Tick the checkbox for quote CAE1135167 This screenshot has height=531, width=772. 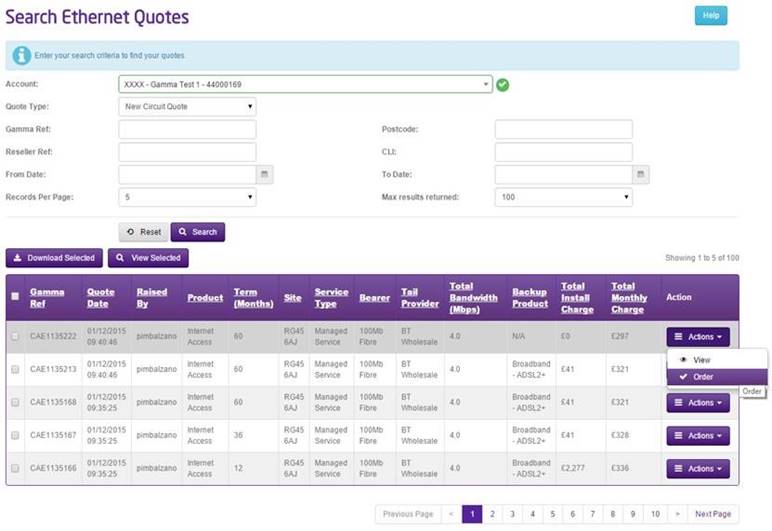(15, 436)
